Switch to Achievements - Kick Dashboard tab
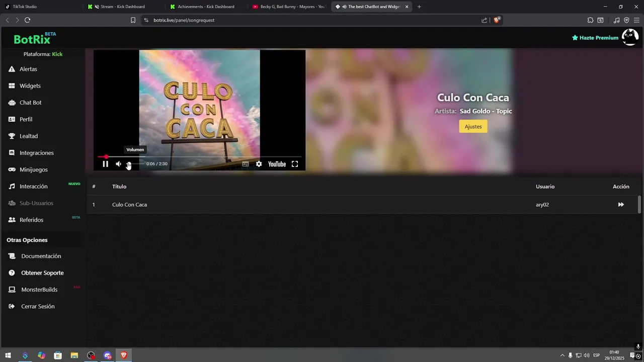The width and height of the screenshot is (644, 362). pos(206,7)
